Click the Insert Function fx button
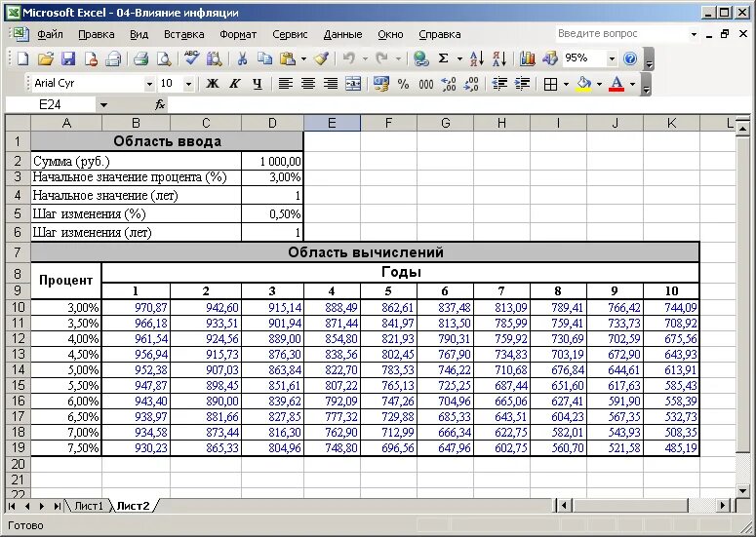Viewport: 756px width, 537px height. [x=160, y=104]
